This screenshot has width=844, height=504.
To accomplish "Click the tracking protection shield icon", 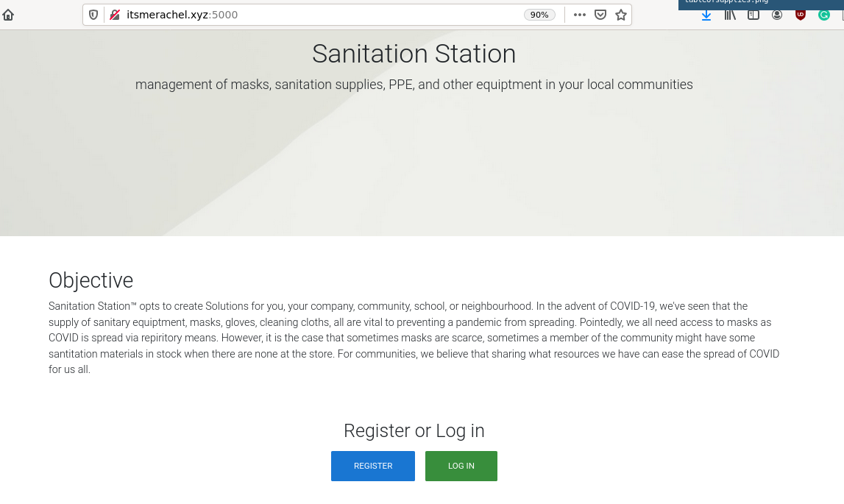I will [x=93, y=15].
